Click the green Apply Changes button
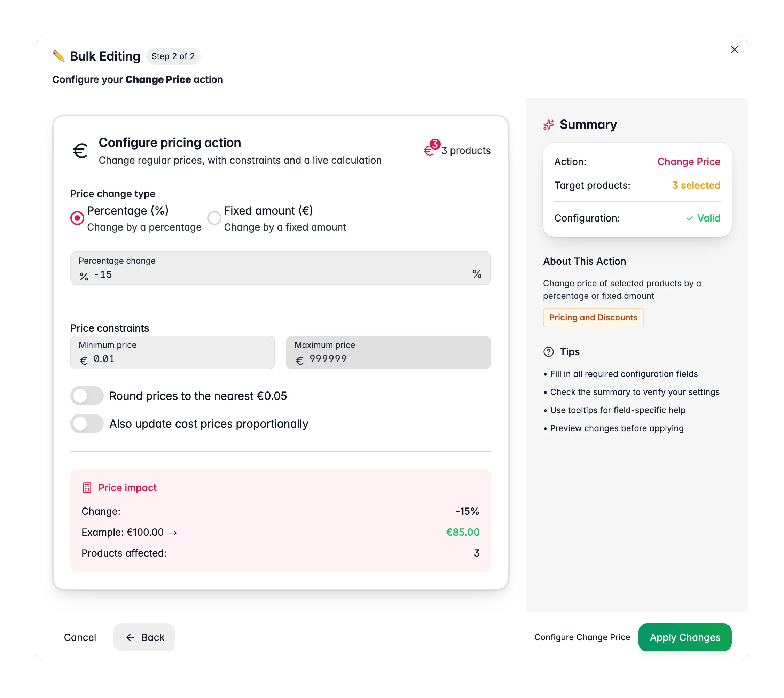This screenshot has width=784, height=698. 685,637
